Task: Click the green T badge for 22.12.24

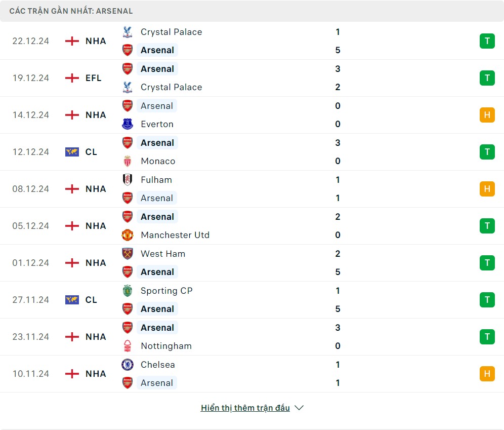Action: point(487,41)
